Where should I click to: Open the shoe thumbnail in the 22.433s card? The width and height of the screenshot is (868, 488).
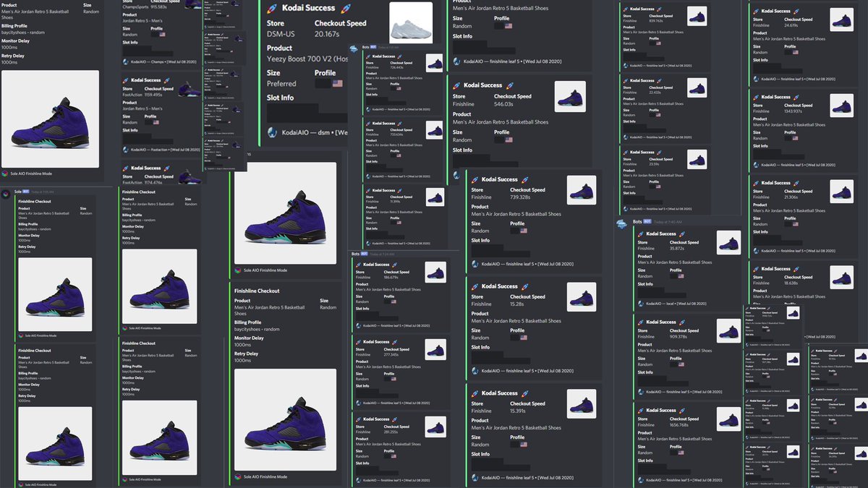(x=697, y=88)
